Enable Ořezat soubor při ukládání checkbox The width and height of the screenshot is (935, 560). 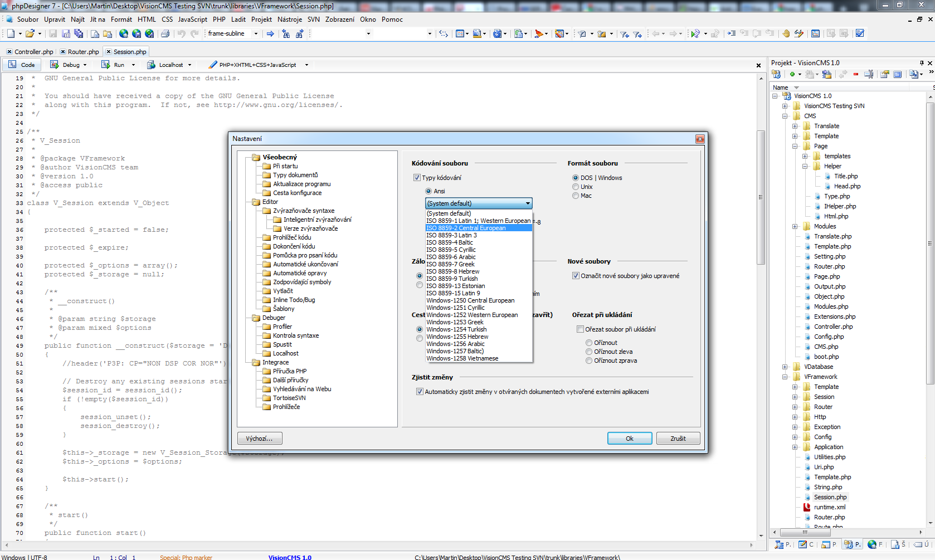(580, 329)
